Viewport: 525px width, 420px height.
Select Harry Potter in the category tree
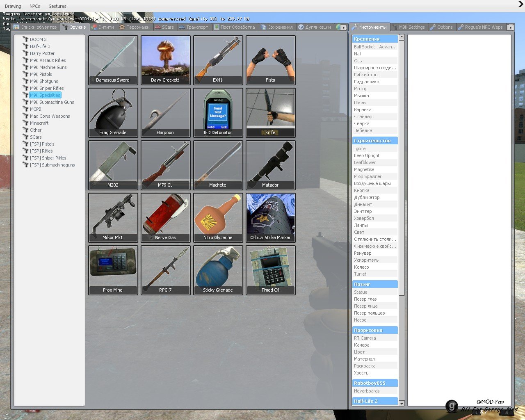coord(42,53)
